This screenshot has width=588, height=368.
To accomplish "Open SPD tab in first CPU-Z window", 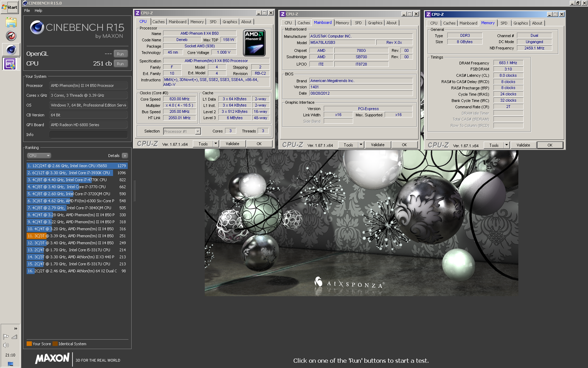I will [x=213, y=22].
